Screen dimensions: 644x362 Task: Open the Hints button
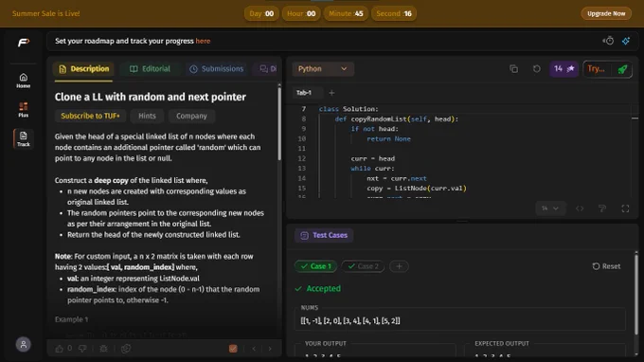[147, 116]
